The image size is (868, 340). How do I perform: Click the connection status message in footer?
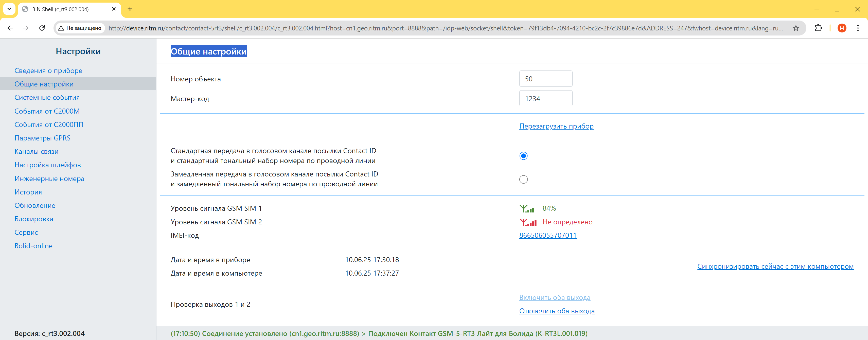click(379, 333)
